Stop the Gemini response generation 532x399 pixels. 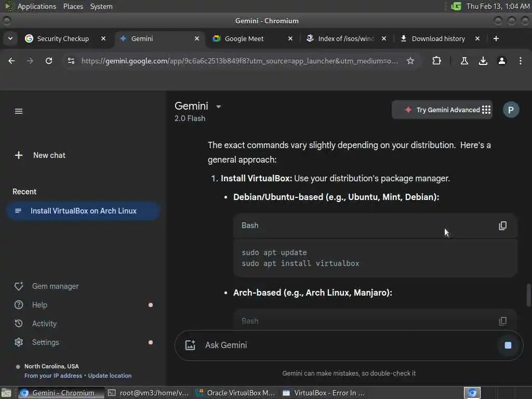click(508, 345)
